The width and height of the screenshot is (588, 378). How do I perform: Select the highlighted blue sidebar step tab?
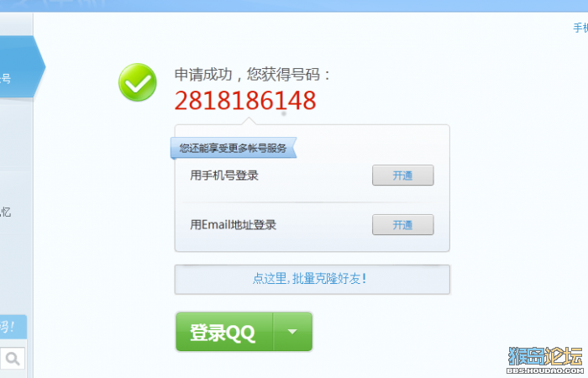pos(21,66)
